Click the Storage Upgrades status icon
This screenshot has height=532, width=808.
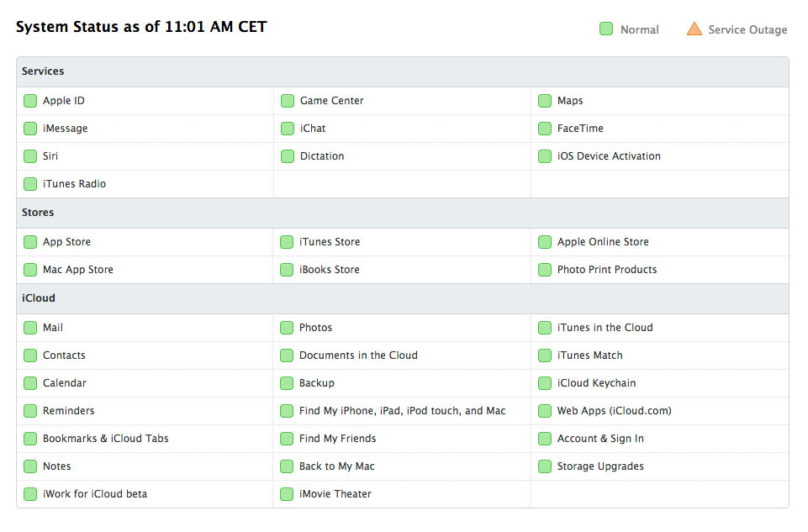click(545, 466)
